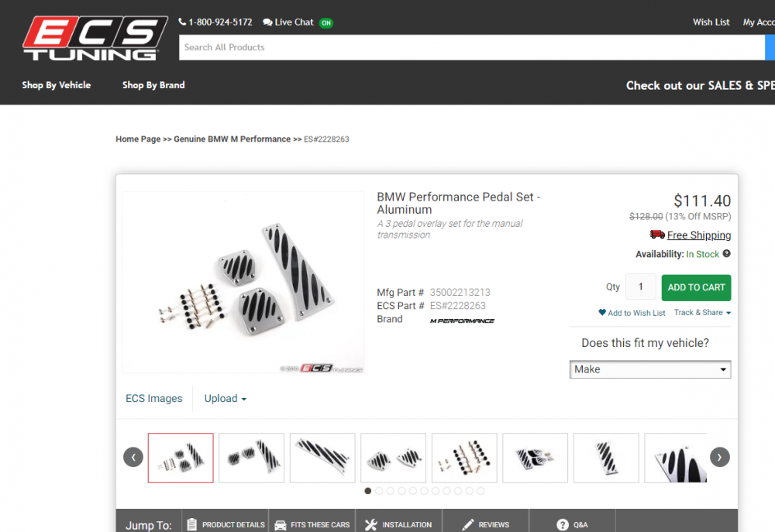This screenshot has height=532, width=775.
Task: Click the M Performance brand logo
Action: point(462,321)
